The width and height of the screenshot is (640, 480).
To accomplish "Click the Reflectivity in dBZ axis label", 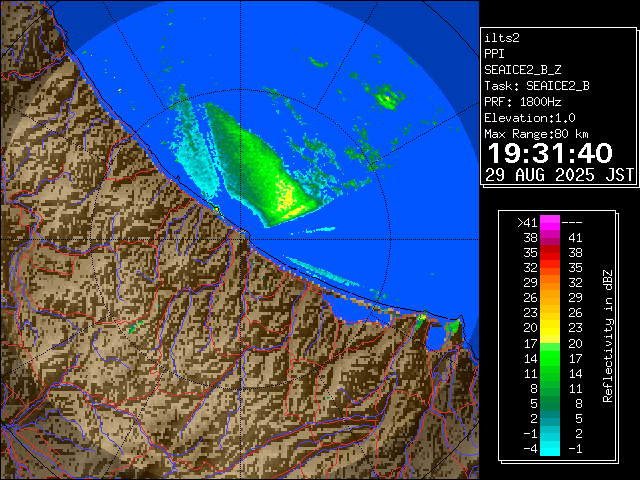I will (608, 335).
